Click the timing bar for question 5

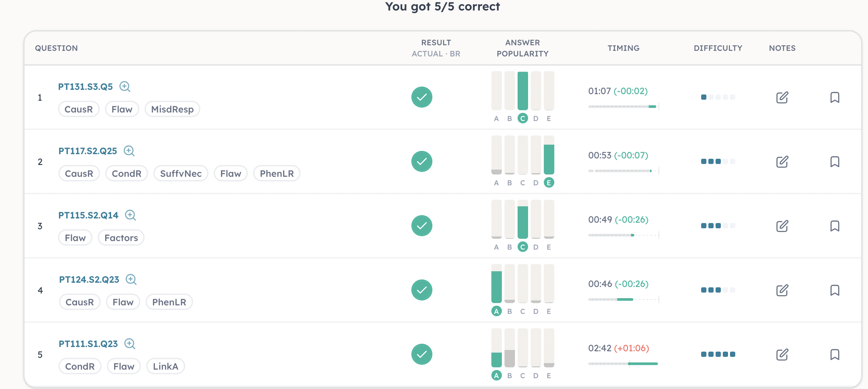(x=623, y=364)
